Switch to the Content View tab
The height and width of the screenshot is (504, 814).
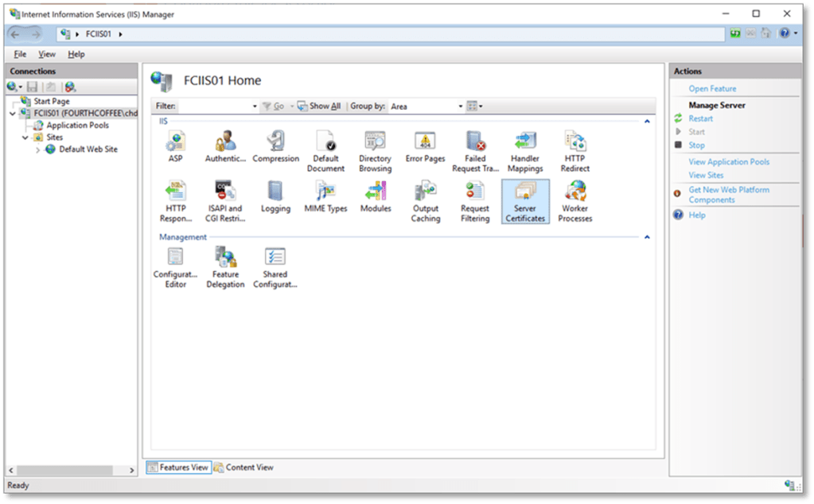pos(243,467)
